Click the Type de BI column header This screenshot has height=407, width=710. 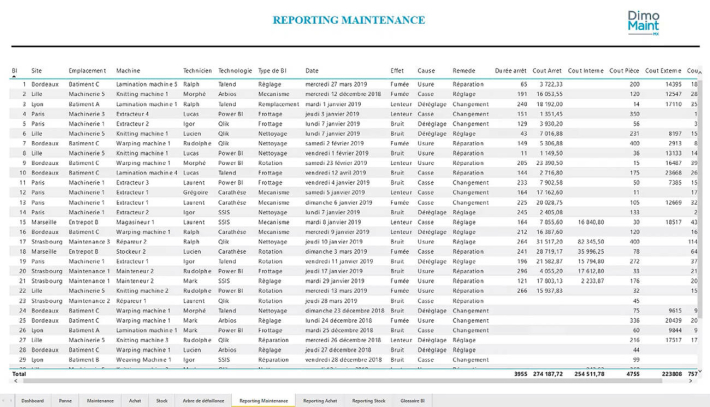pos(273,71)
